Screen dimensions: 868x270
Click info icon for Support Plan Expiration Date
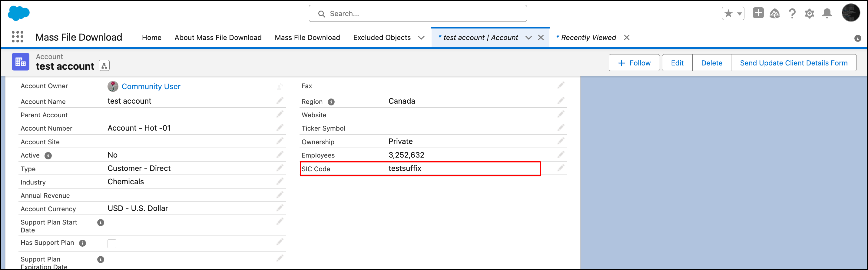coord(101,260)
